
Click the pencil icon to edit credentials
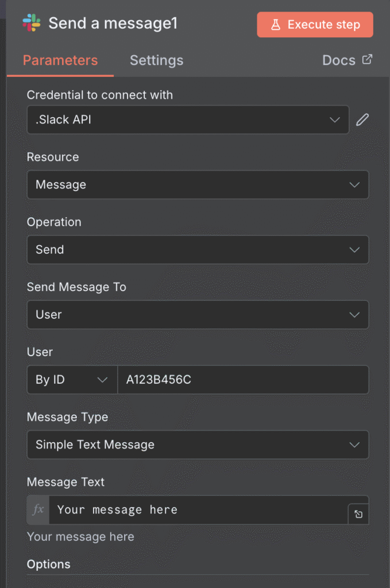pyautogui.click(x=362, y=119)
